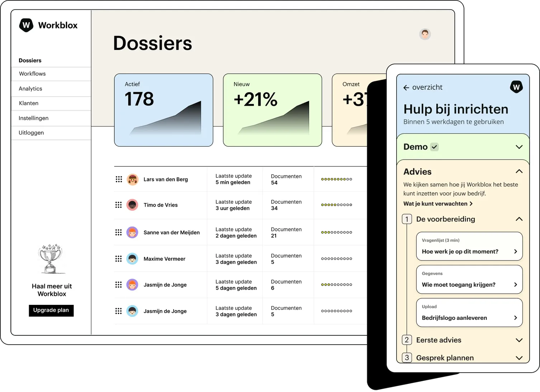540x392 pixels.
Task: Click the name Lars van den Berg
Action: pyautogui.click(x=166, y=179)
